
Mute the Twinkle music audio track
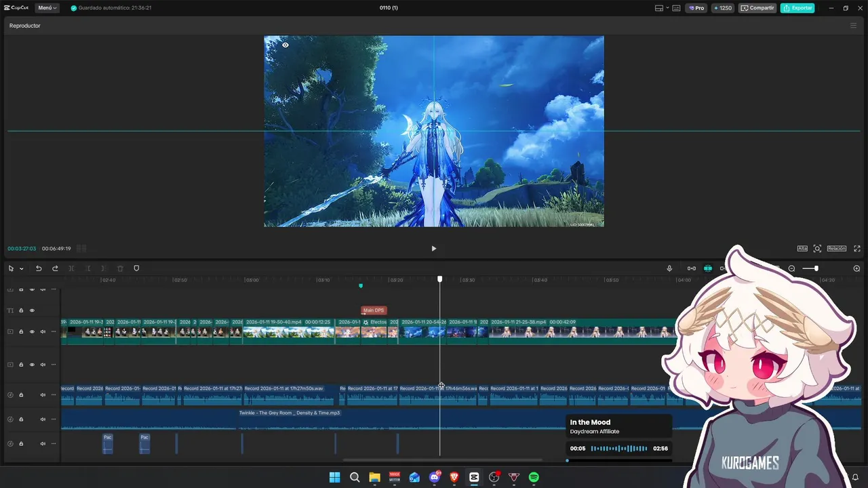[x=43, y=419]
